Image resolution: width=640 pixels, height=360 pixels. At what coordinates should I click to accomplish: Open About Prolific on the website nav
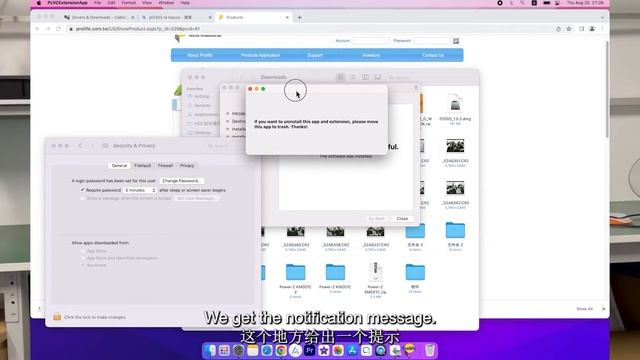(200, 55)
